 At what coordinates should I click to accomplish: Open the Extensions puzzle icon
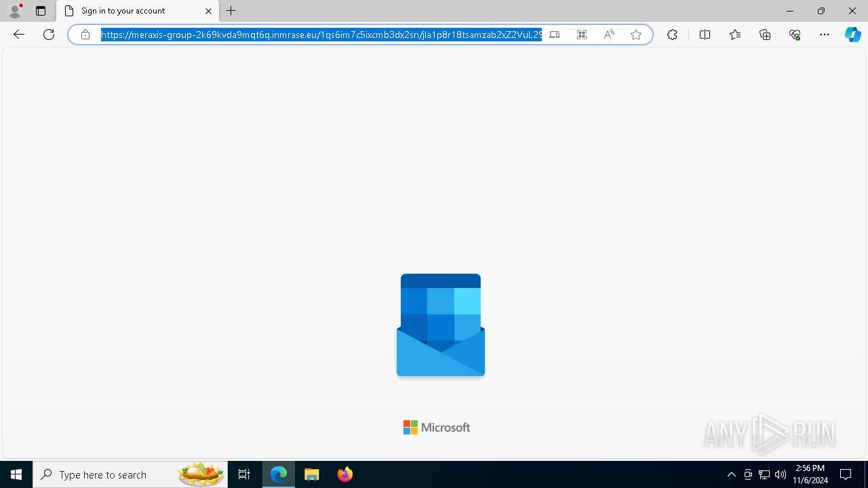[x=672, y=35]
